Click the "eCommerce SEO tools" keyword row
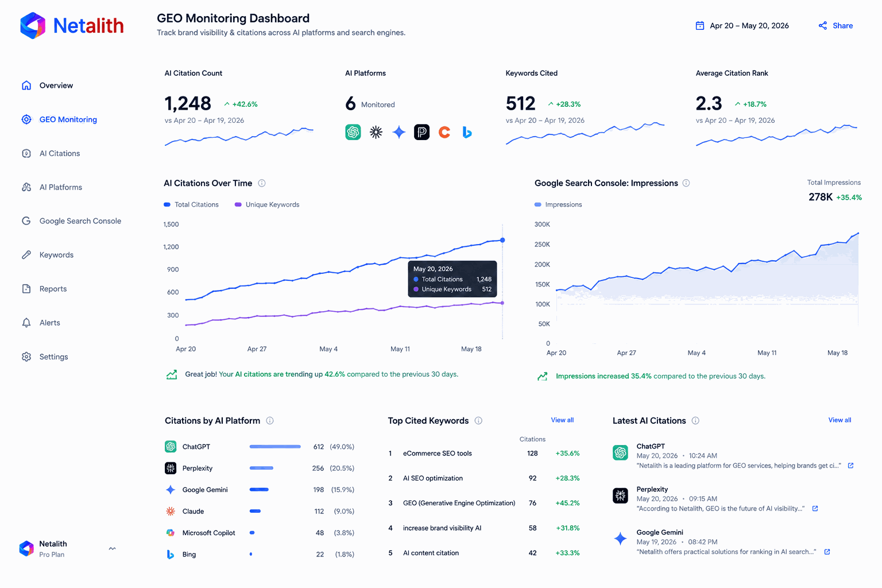This screenshot has width=882, height=588. pos(485,454)
